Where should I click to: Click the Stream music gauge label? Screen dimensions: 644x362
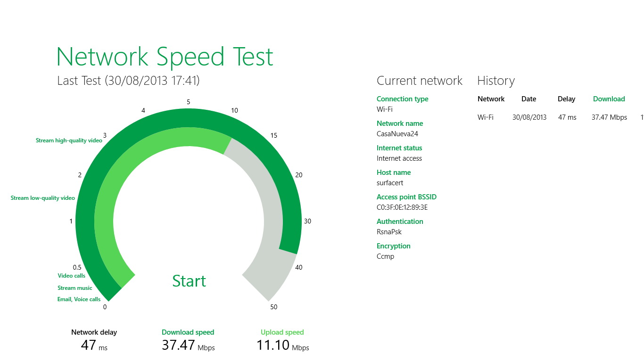pos(75,288)
